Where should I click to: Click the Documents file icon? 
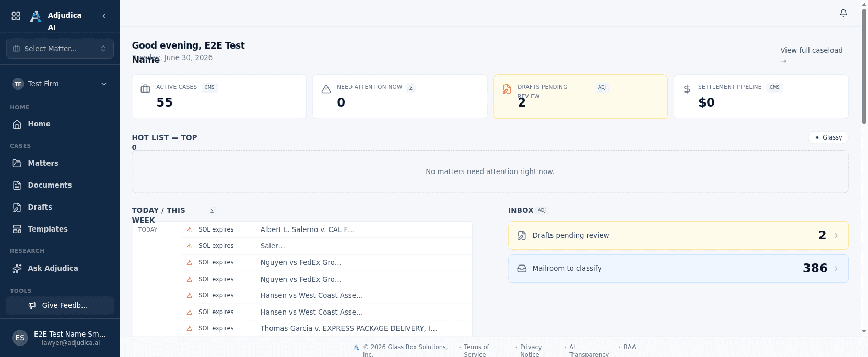(x=17, y=186)
